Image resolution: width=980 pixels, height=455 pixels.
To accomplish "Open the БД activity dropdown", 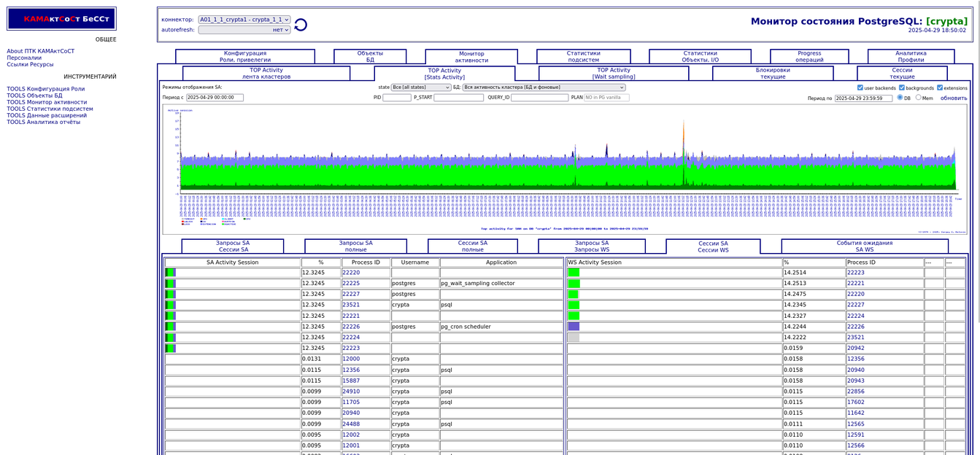I will (x=544, y=87).
